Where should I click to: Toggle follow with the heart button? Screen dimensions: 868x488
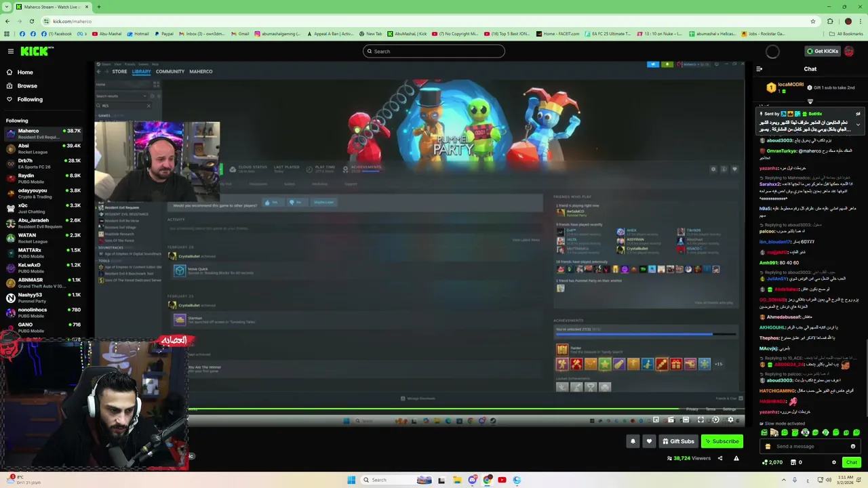pyautogui.click(x=649, y=441)
